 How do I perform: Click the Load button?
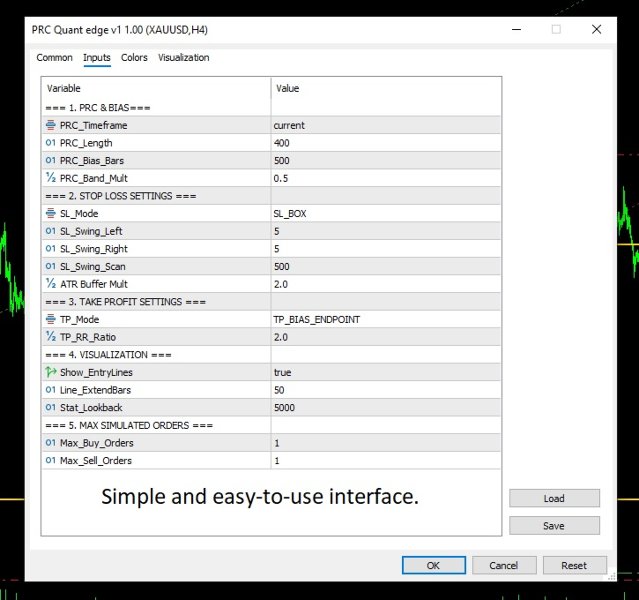pyautogui.click(x=554, y=498)
